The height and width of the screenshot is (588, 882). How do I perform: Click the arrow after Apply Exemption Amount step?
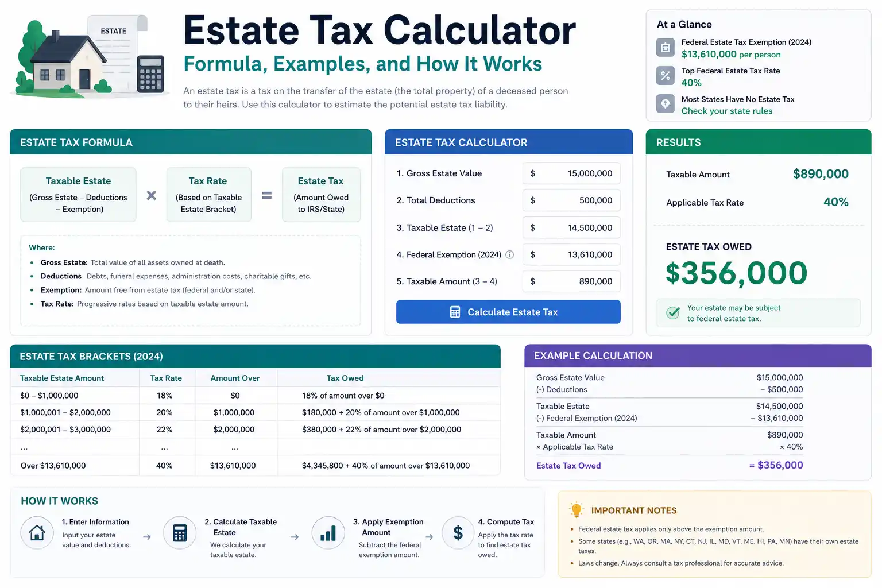(x=429, y=537)
